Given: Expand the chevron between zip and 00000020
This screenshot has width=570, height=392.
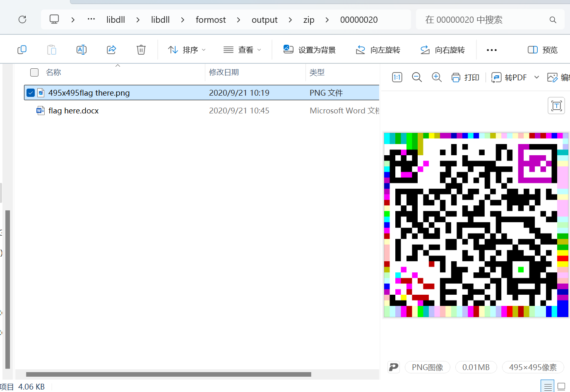Looking at the screenshot, I should 327,19.
